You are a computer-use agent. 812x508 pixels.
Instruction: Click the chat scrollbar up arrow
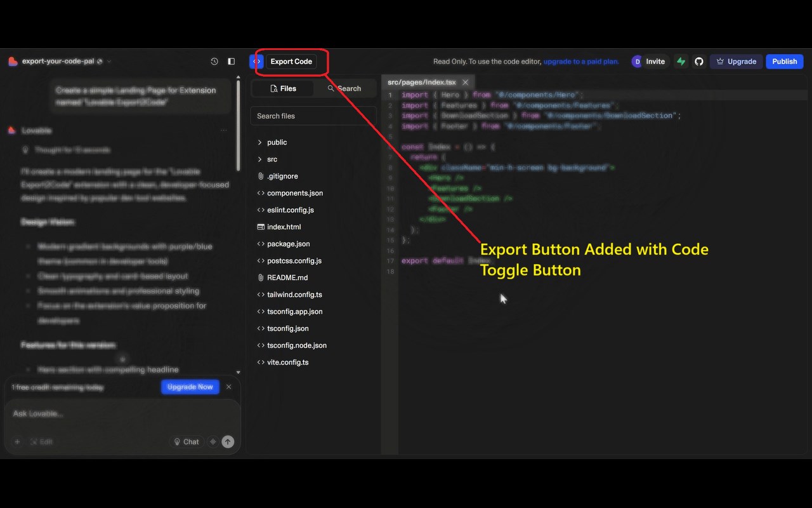[x=239, y=77]
